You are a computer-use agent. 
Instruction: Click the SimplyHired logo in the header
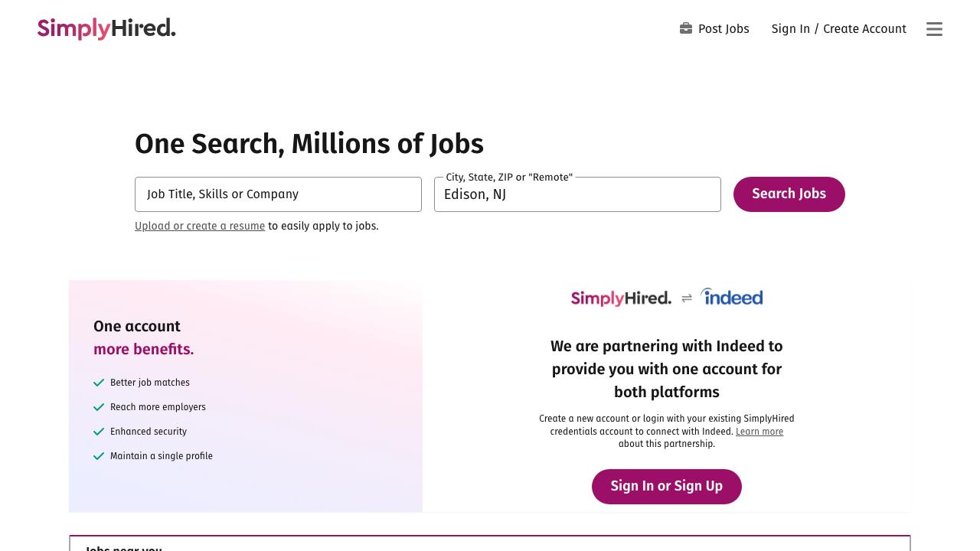tap(106, 29)
